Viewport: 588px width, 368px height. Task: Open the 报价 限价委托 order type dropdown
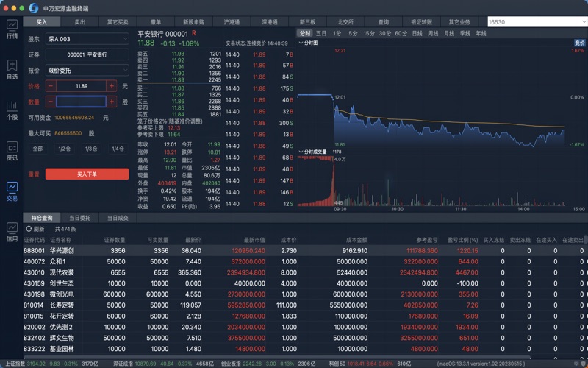[x=87, y=70]
